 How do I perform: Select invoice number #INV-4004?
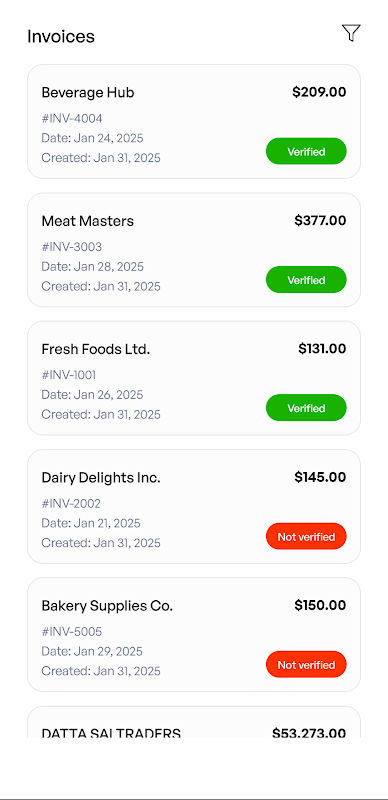click(72, 119)
